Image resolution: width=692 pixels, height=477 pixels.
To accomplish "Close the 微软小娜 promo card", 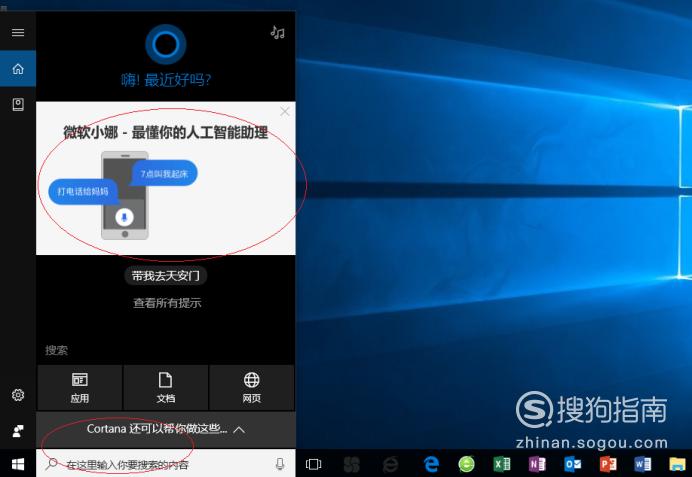I will [285, 112].
